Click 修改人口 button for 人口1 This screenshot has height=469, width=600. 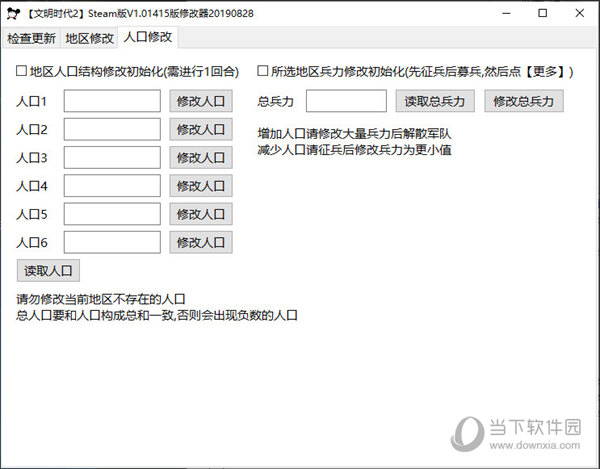[201, 101]
